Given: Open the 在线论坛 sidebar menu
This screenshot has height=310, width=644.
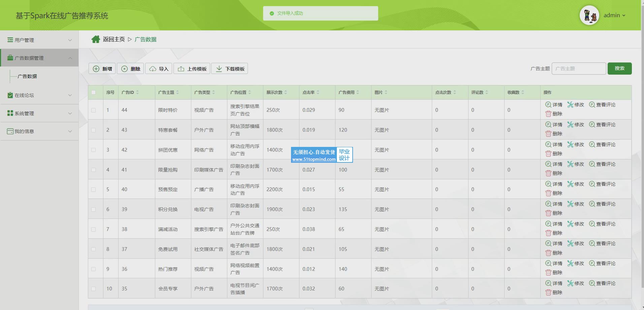Looking at the screenshot, I should [x=39, y=95].
